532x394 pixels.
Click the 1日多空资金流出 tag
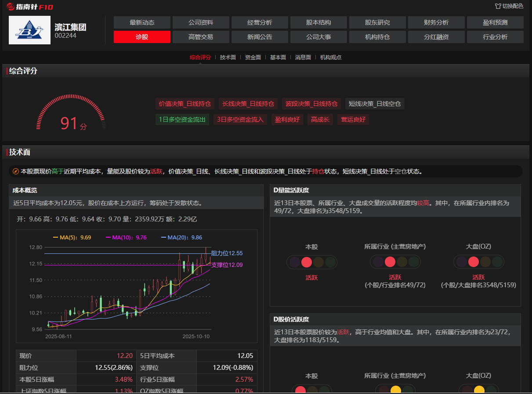click(182, 119)
